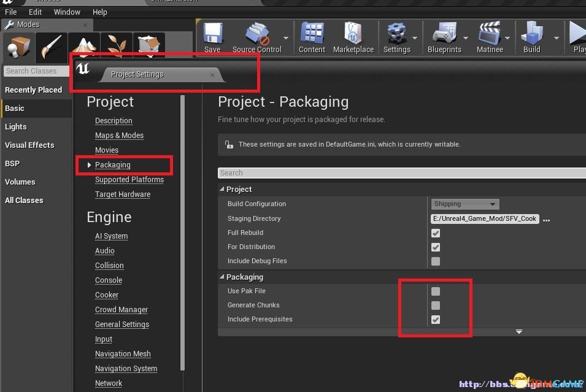
Task: Open the Edit menu
Action: point(35,12)
